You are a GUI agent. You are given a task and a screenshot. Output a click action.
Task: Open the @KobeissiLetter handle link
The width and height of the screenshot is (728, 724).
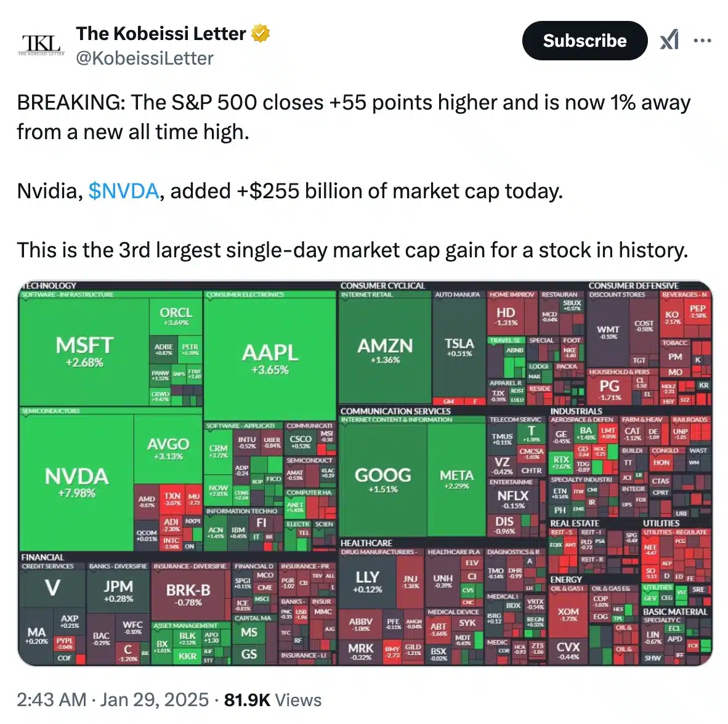144,58
